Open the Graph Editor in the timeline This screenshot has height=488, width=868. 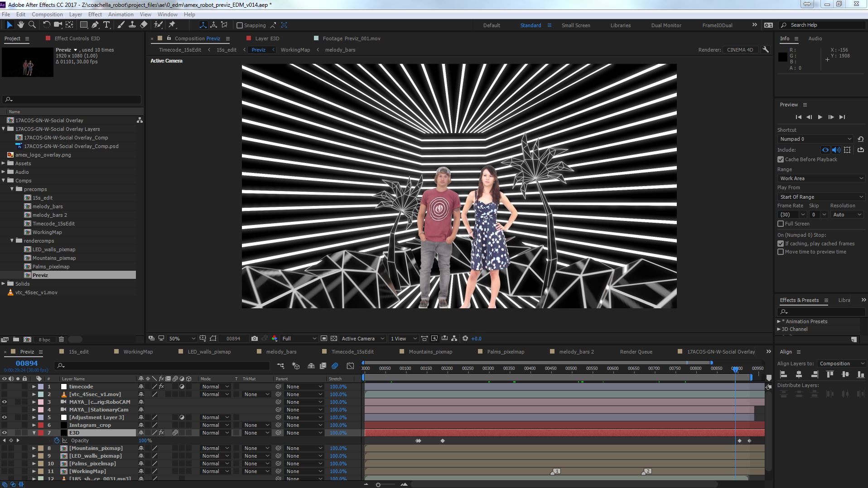pyautogui.click(x=350, y=366)
